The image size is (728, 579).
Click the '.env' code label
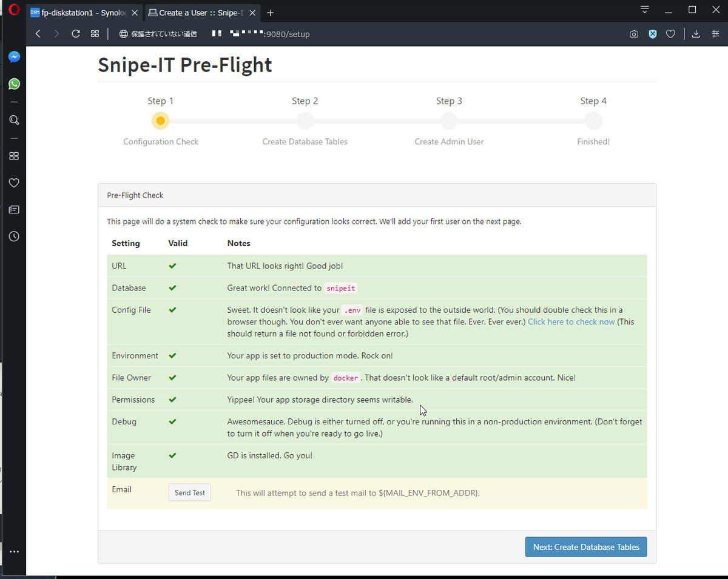(352, 310)
